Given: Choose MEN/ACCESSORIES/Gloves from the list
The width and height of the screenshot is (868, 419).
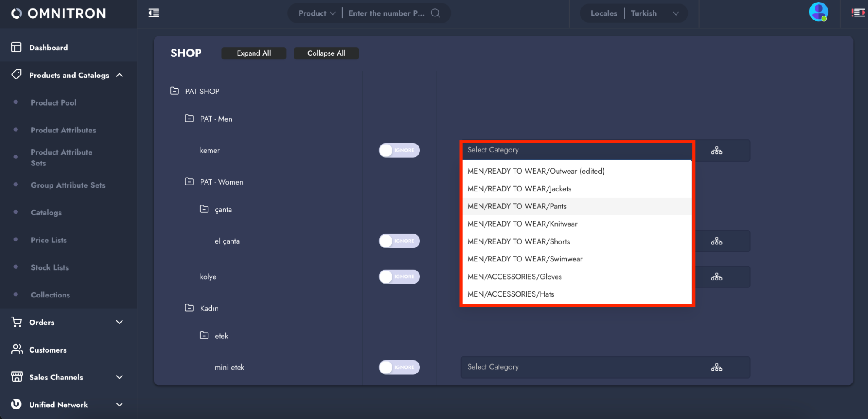Looking at the screenshot, I should tap(515, 277).
